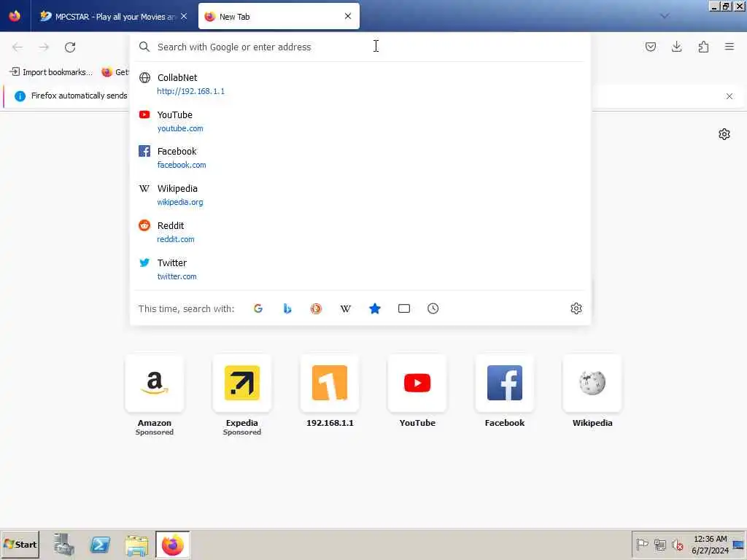Screen dimensions: 747x560
Task: Click the Search or enter address field
Action: click(360, 47)
